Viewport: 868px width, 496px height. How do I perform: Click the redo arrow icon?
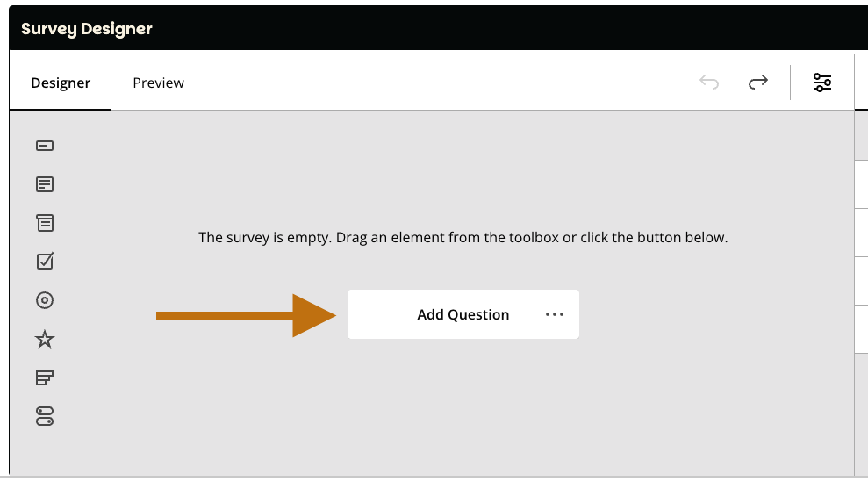757,83
